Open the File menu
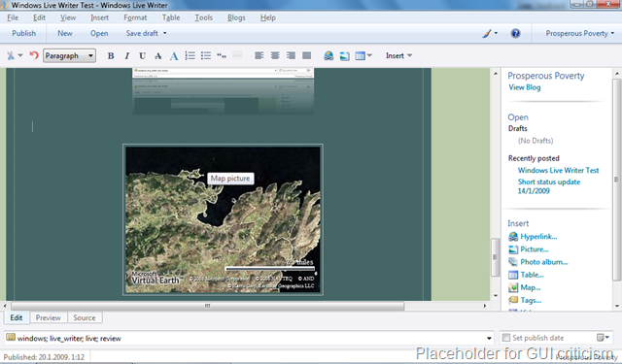The width and height of the screenshot is (622, 364). pos(13,17)
